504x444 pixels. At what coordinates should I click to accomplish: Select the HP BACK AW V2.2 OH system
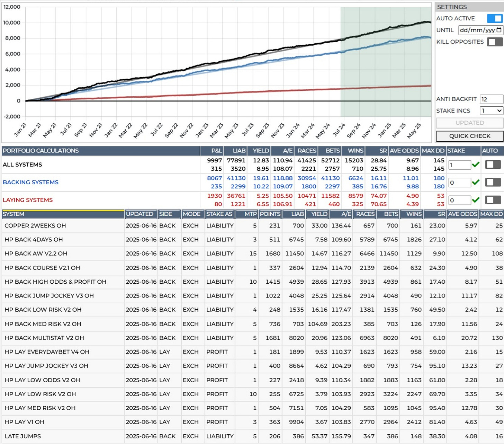36,254
